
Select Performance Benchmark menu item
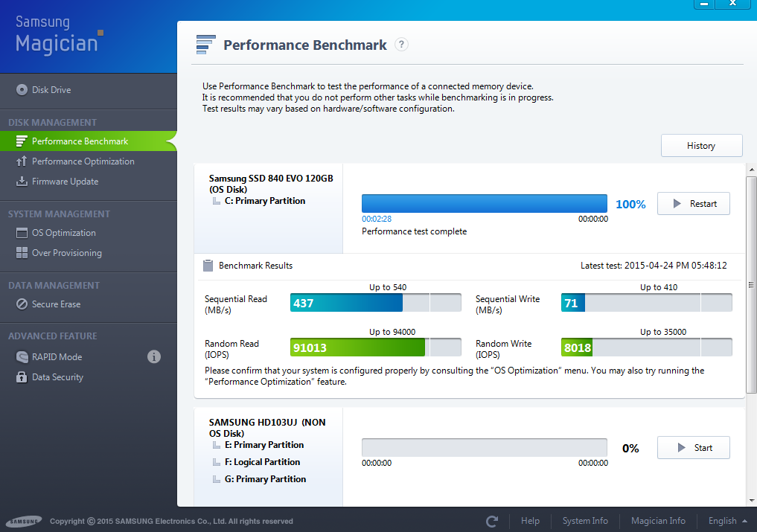click(x=89, y=141)
